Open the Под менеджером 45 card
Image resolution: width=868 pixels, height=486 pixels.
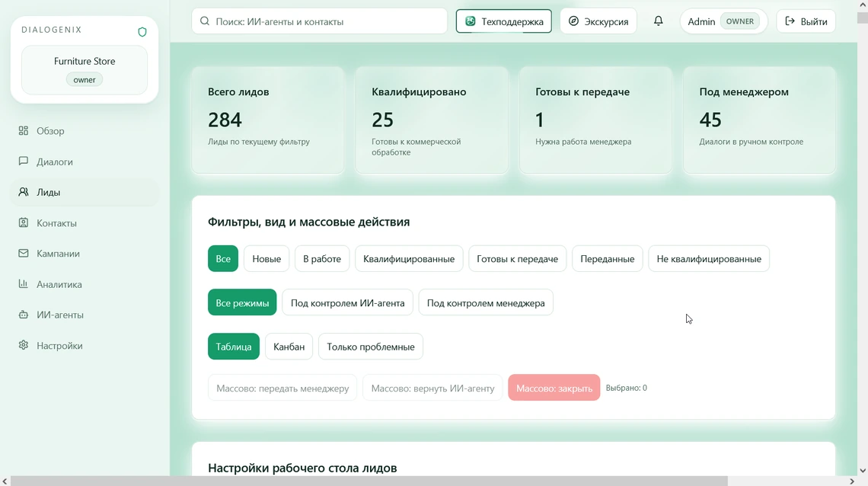click(x=759, y=120)
